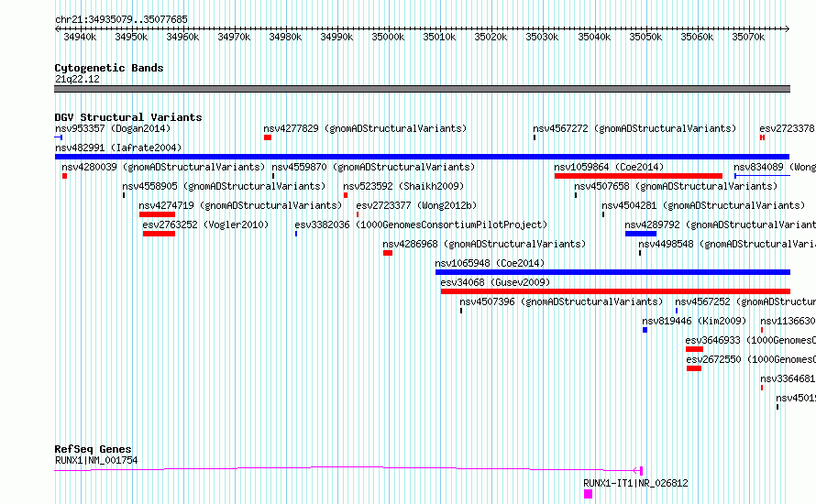Viewport: 816px width, 504px height.
Task: Click the nsv482991 (Iafrate2004) variant label
Action: 118,148
